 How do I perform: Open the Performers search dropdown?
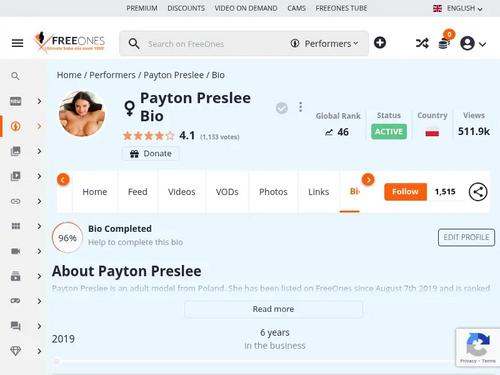click(x=324, y=44)
